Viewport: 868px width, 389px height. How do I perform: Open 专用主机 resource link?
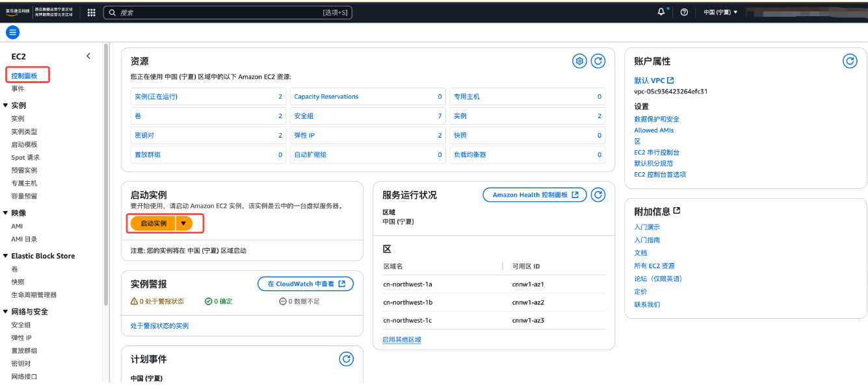click(467, 97)
